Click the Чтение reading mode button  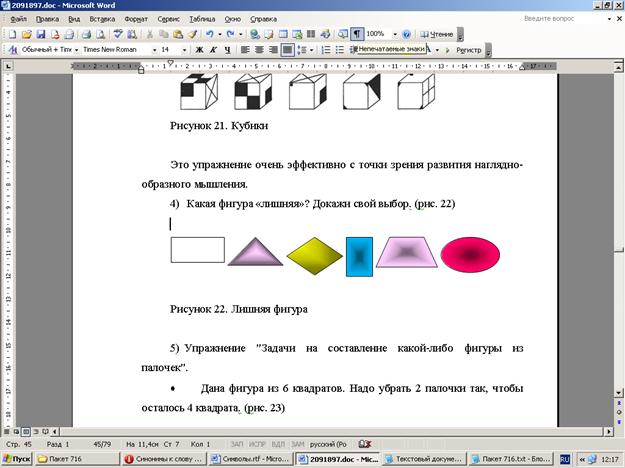coord(436,34)
